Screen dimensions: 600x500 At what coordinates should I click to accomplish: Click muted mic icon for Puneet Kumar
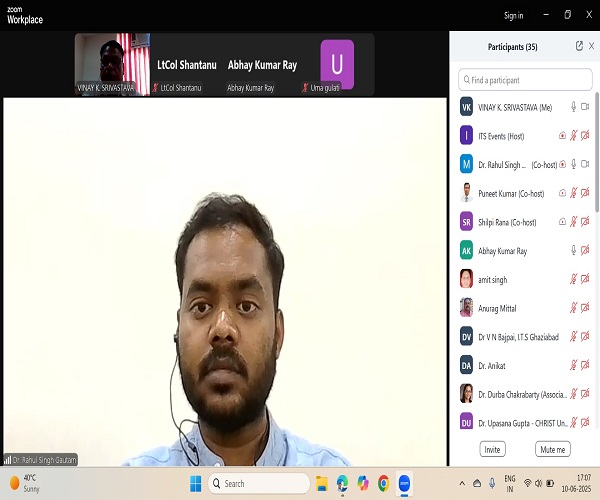pyautogui.click(x=573, y=193)
